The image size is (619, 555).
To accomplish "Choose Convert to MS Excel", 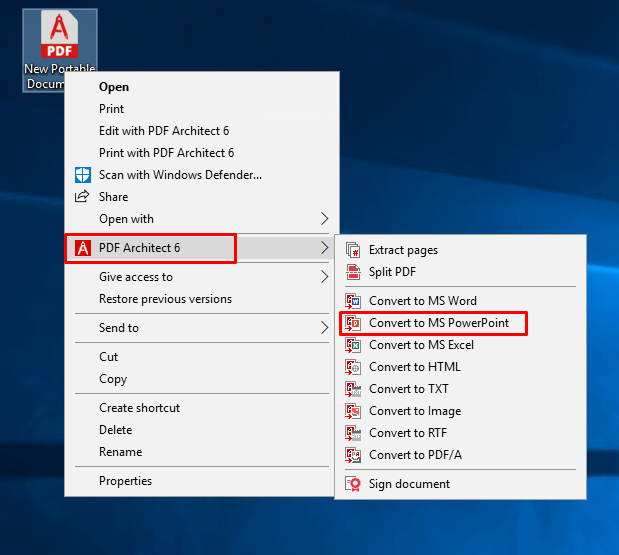I will [x=460, y=345].
